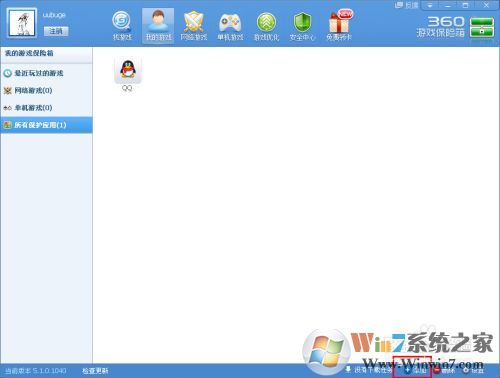Viewport: 500px width, 378px height.
Task: Open the gear settings button at bottom right
Action: coord(473,370)
